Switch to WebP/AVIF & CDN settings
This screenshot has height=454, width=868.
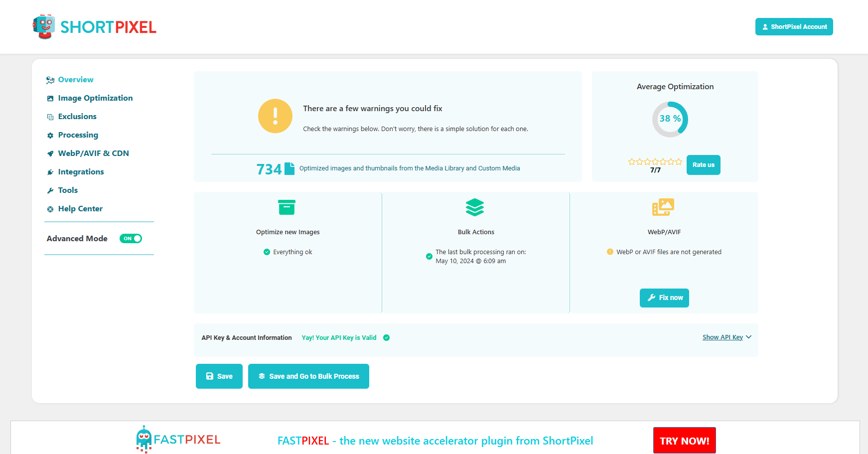[x=93, y=153]
